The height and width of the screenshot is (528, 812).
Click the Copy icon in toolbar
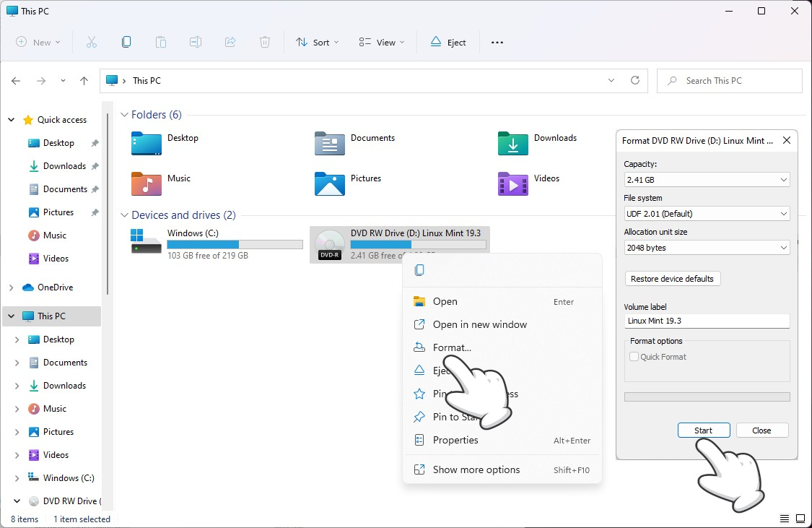pos(126,42)
